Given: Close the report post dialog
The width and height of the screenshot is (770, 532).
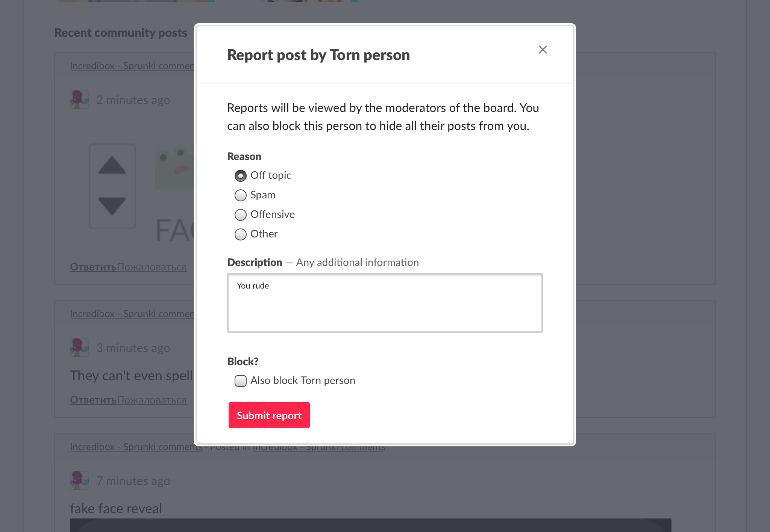Looking at the screenshot, I should [543, 50].
